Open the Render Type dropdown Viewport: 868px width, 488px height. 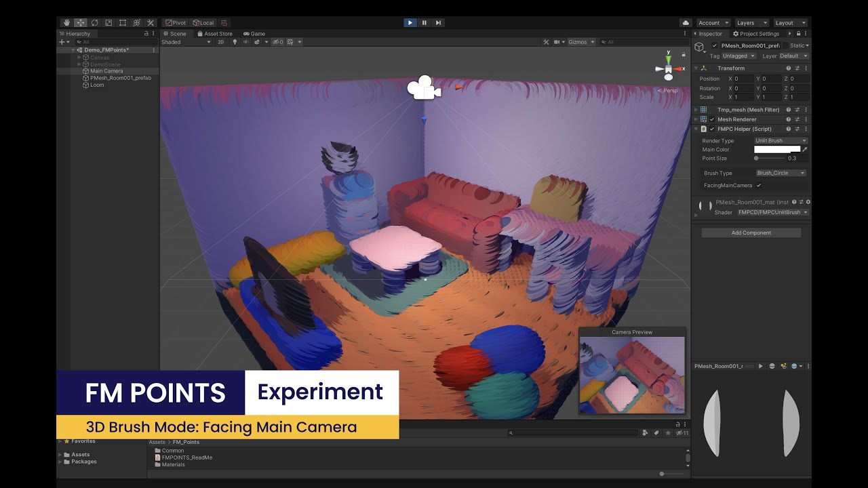pyautogui.click(x=781, y=140)
